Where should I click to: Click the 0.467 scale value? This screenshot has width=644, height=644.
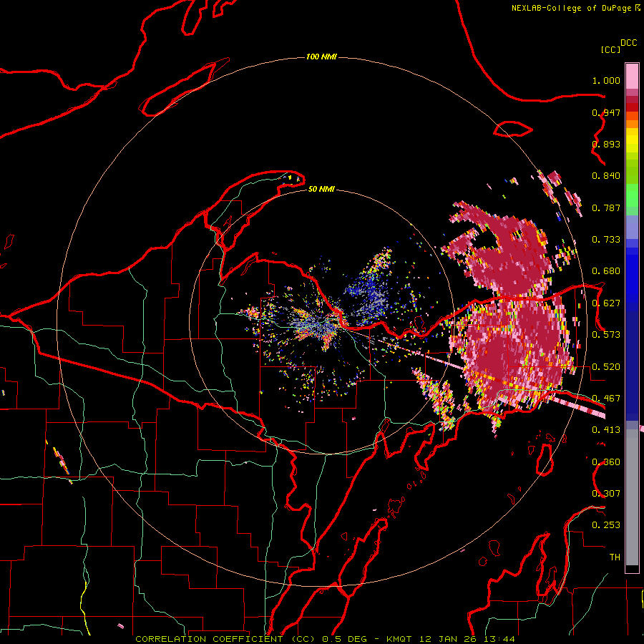click(x=606, y=399)
